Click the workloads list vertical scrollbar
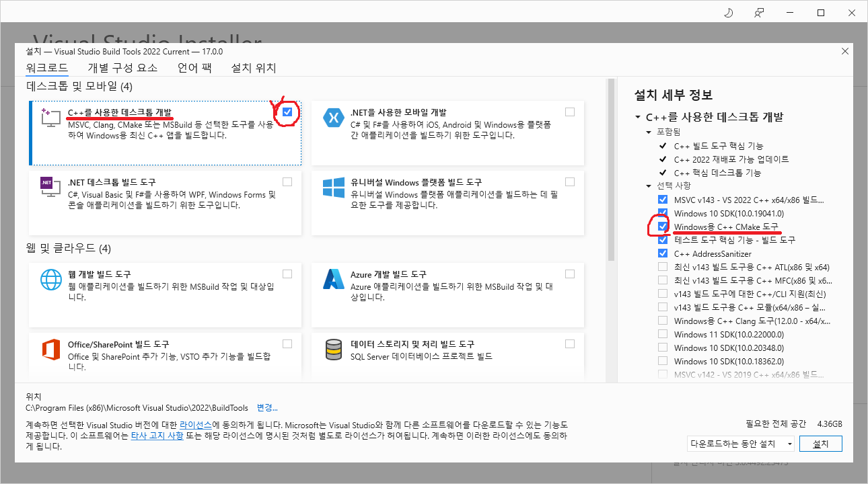 (611, 168)
